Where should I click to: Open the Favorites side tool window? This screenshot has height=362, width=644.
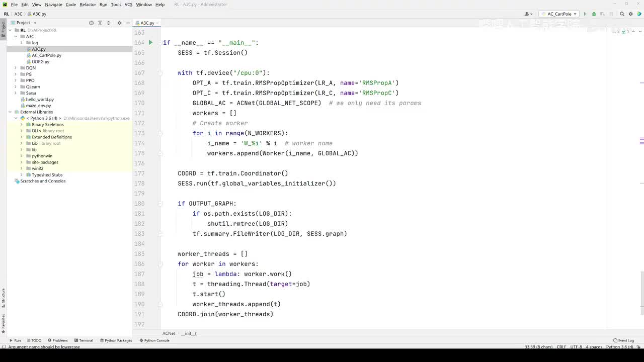(3, 324)
